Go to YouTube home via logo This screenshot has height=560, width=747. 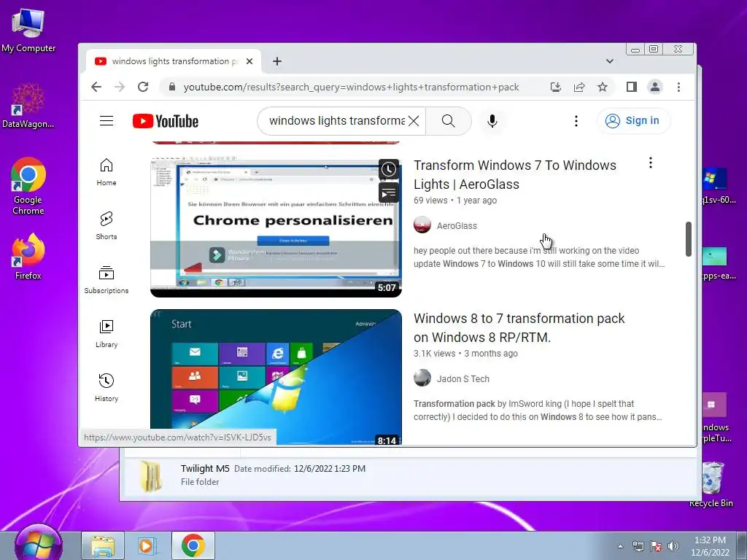pyautogui.click(x=166, y=121)
